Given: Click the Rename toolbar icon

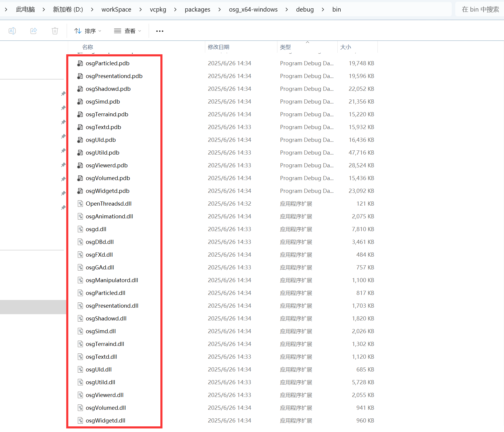Looking at the screenshot, I should coord(12,31).
